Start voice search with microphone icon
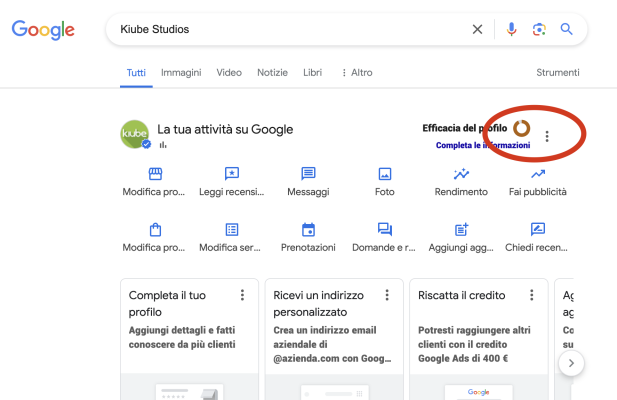 point(511,29)
